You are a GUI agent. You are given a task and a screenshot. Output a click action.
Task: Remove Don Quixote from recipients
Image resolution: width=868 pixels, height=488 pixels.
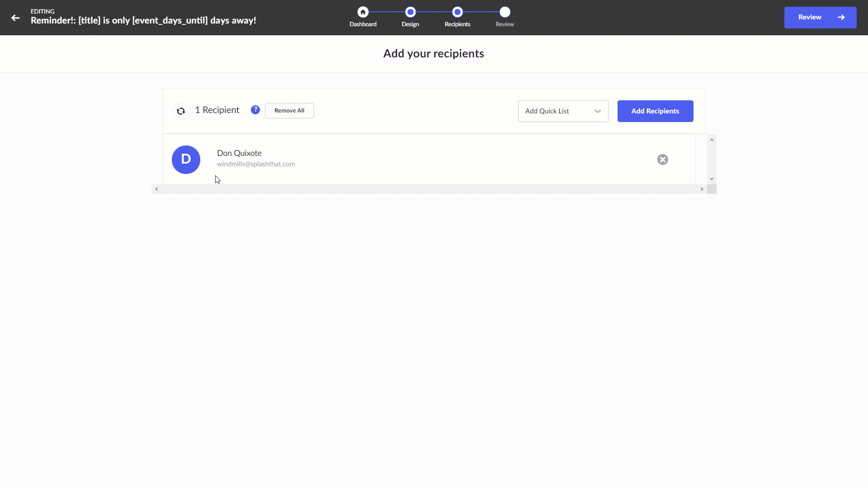[663, 160]
